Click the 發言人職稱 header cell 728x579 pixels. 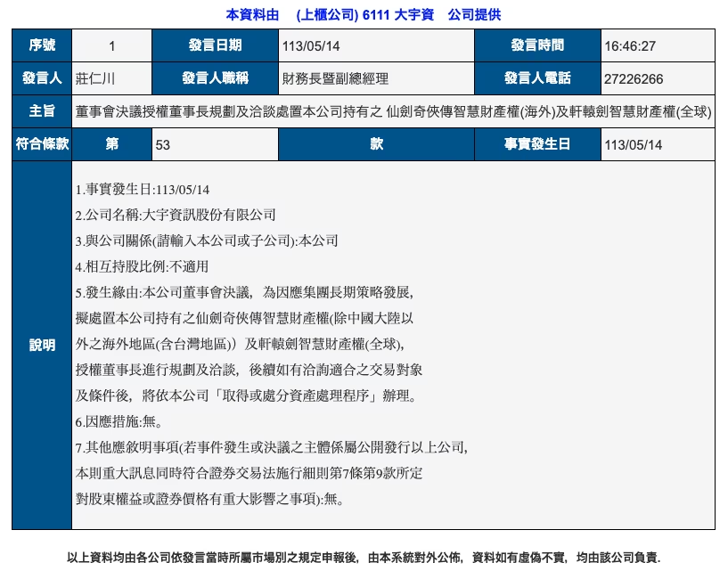[x=217, y=78]
